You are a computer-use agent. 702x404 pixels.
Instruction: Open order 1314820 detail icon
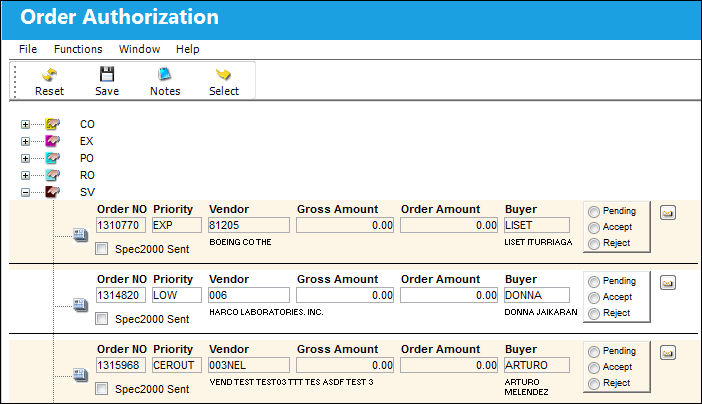81,305
